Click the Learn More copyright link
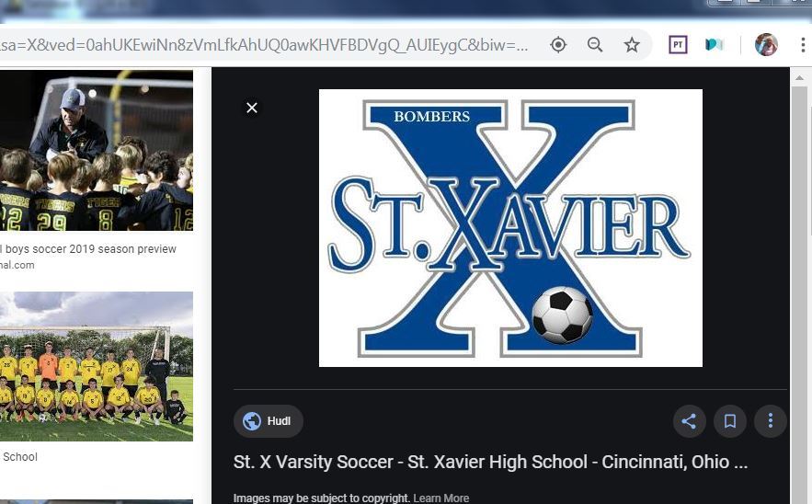 441,498
